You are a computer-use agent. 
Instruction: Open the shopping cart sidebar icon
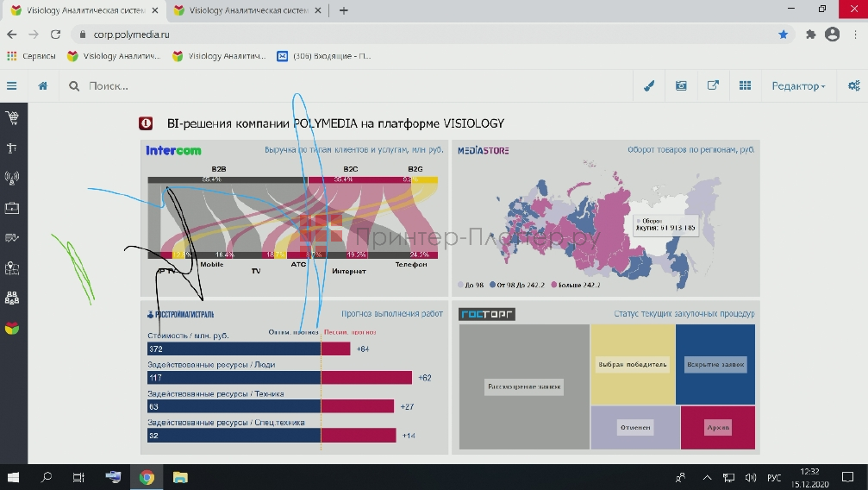12,118
